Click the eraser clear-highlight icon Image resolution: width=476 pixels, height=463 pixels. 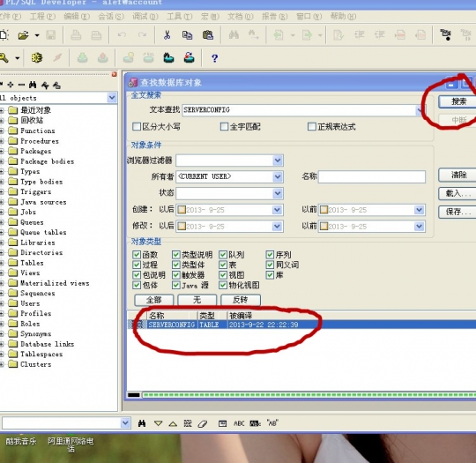(x=203, y=423)
